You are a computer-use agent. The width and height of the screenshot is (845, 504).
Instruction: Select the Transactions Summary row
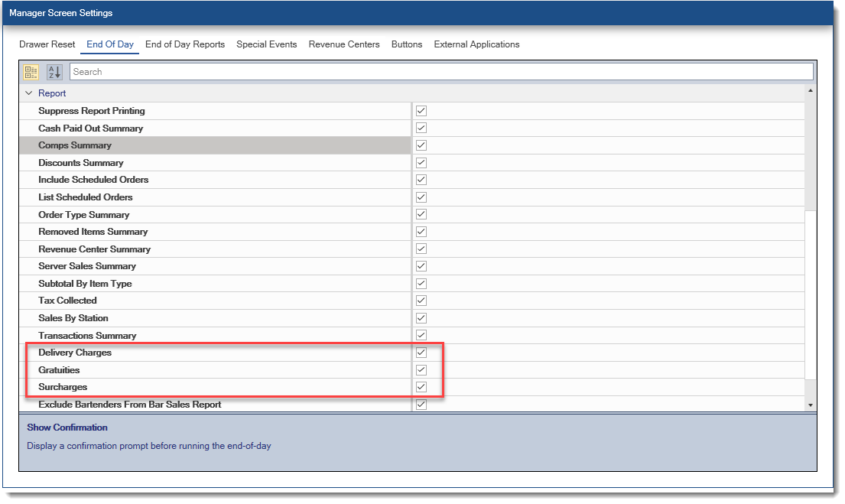point(87,336)
